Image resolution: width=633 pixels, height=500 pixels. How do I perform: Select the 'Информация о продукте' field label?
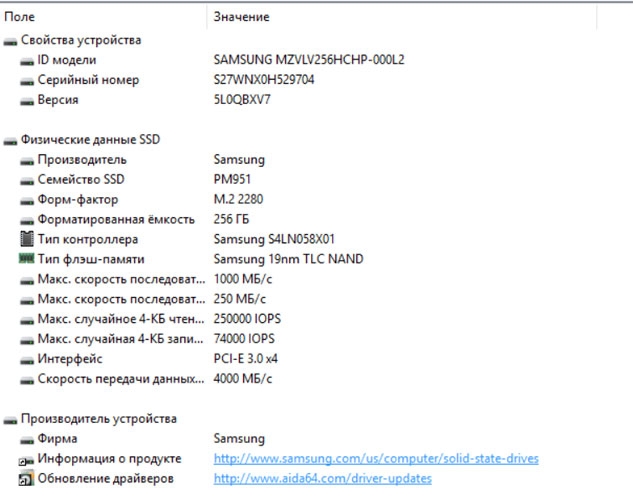(109, 459)
